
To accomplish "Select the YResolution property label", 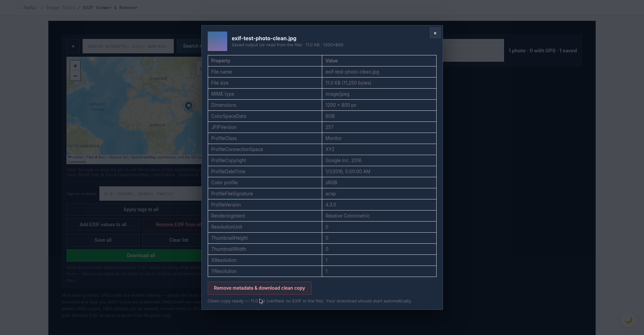I will [224, 271].
